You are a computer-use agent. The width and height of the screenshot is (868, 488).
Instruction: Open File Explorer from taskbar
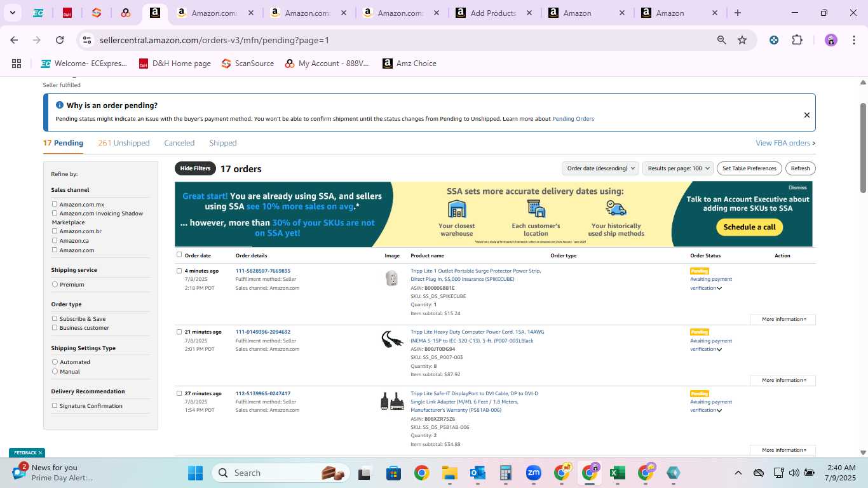pos(450,473)
